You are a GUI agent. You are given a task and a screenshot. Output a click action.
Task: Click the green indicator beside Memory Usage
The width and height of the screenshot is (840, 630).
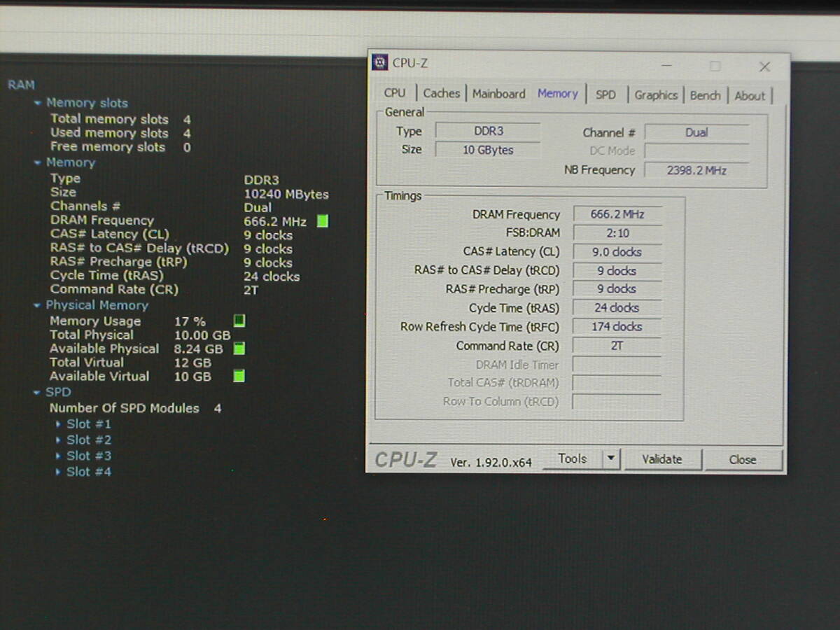[239, 321]
